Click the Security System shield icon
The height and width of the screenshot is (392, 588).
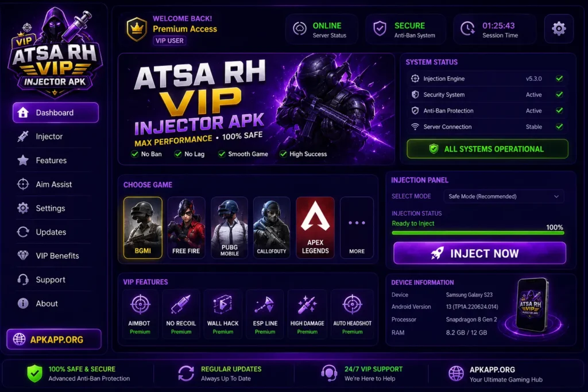pyautogui.click(x=415, y=95)
